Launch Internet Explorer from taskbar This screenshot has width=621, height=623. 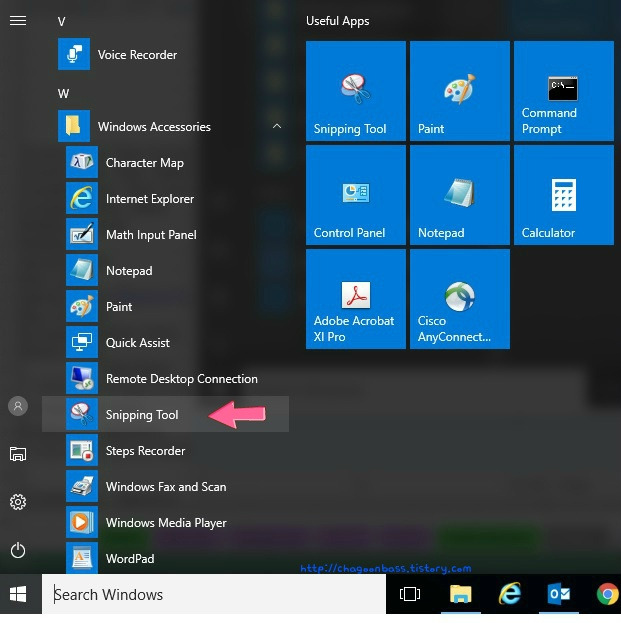pyautogui.click(x=510, y=594)
